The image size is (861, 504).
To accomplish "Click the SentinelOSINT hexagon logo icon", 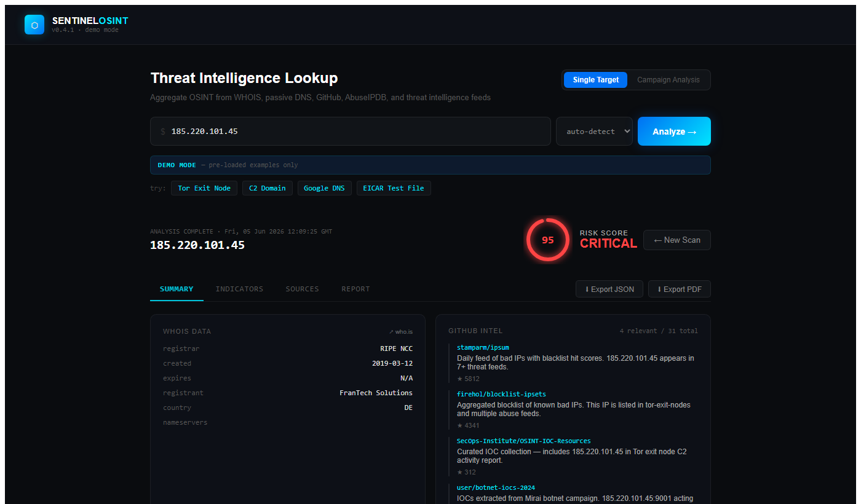I will (x=34, y=25).
